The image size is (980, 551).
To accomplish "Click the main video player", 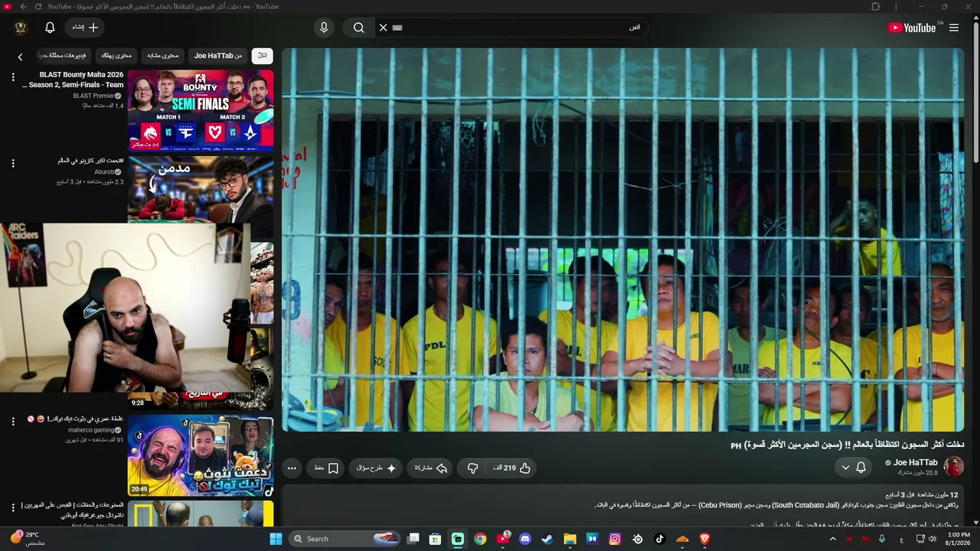I will pyautogui.click(x=622, y=240).
